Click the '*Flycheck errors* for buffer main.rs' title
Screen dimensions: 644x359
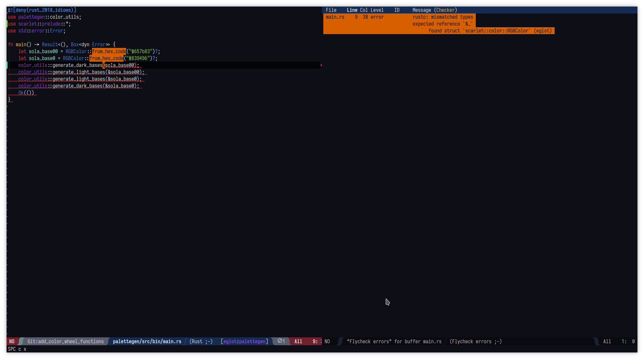pyautogui.click(x=394, y=341)
